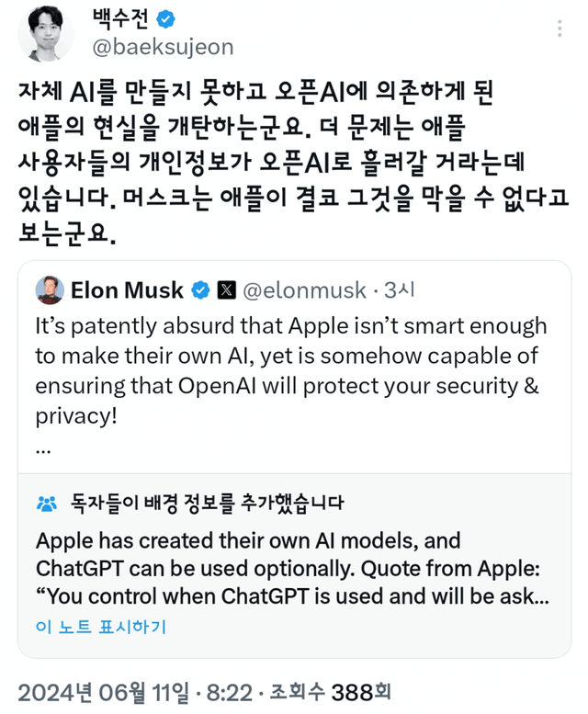The height and width of the screenshot is (714, 588).
Task: Click the community notes people icon
Action: coord(46,504)
